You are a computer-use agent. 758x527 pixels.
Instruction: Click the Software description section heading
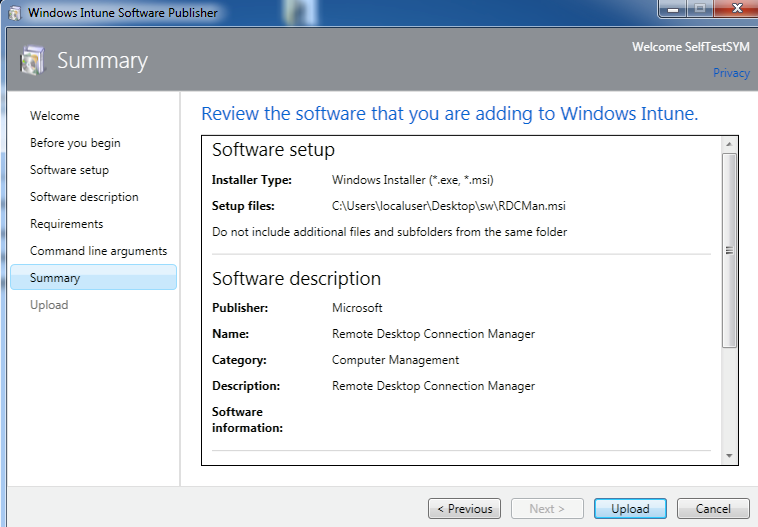[296, 278]
